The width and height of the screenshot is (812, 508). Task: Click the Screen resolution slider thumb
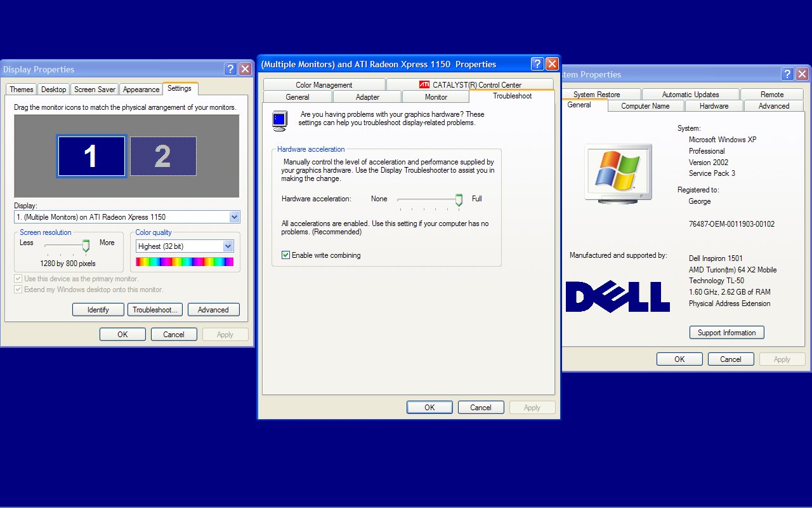coord(86,246)
